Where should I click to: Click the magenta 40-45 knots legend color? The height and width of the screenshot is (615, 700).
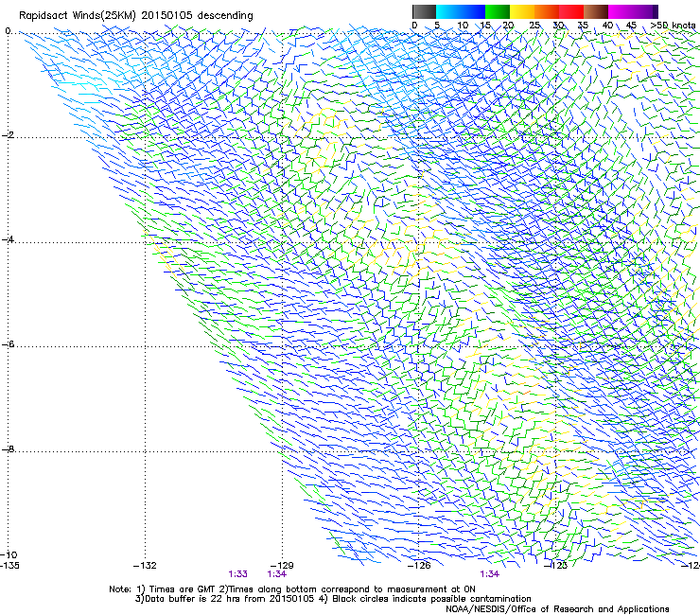coord(621,11)
